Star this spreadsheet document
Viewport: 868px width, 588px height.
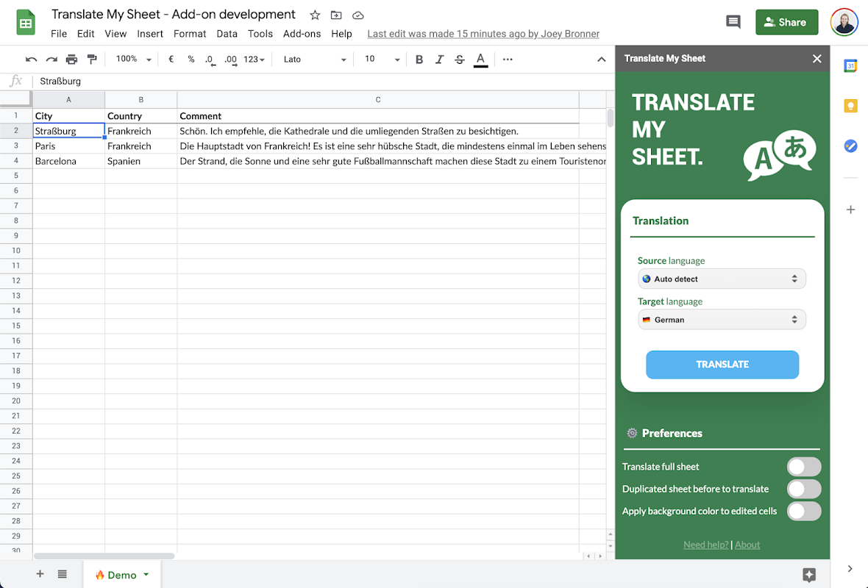(x=315, y=15)
